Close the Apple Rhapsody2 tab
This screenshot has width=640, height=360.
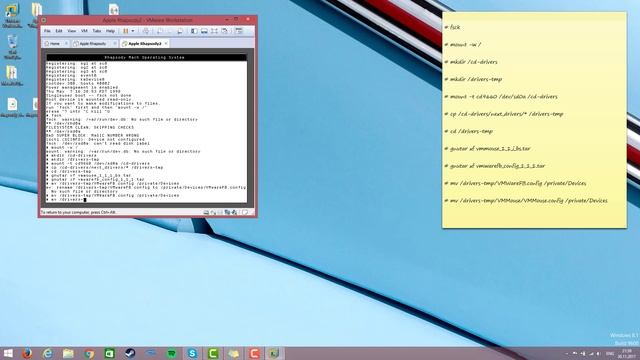[166, 43]
